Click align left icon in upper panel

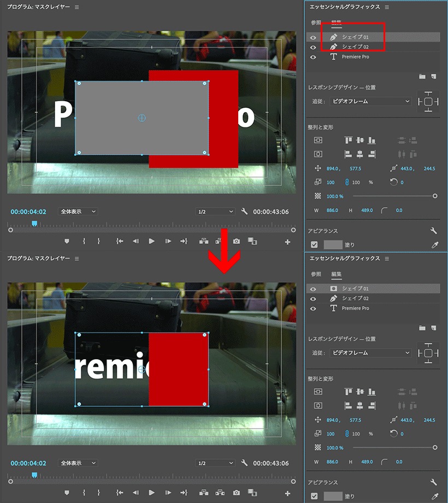(x=349, y=154)
